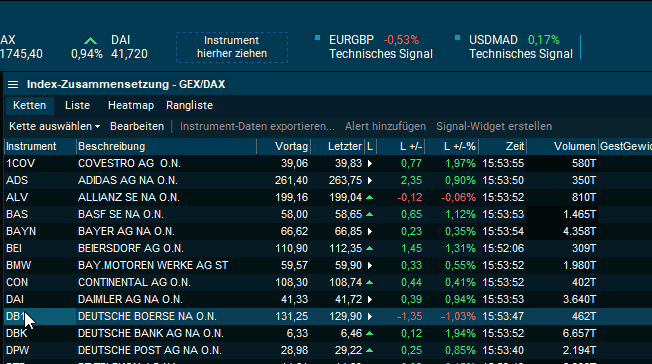Click the -1,35 change cell
652x364 pixels.
click(x=410, y=317)
